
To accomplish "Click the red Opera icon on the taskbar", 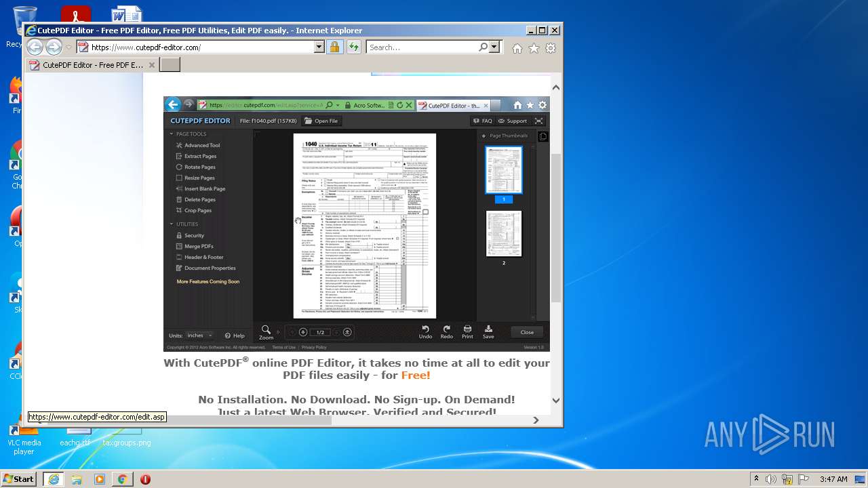I will point(145,479).
